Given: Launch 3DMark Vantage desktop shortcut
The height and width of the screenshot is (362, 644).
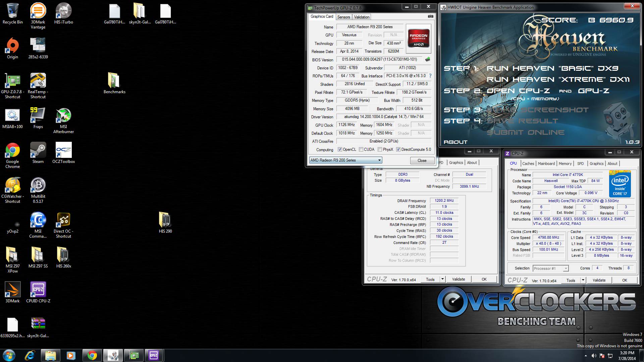Looking at the screenshot, I should click(x=38, y=16).
